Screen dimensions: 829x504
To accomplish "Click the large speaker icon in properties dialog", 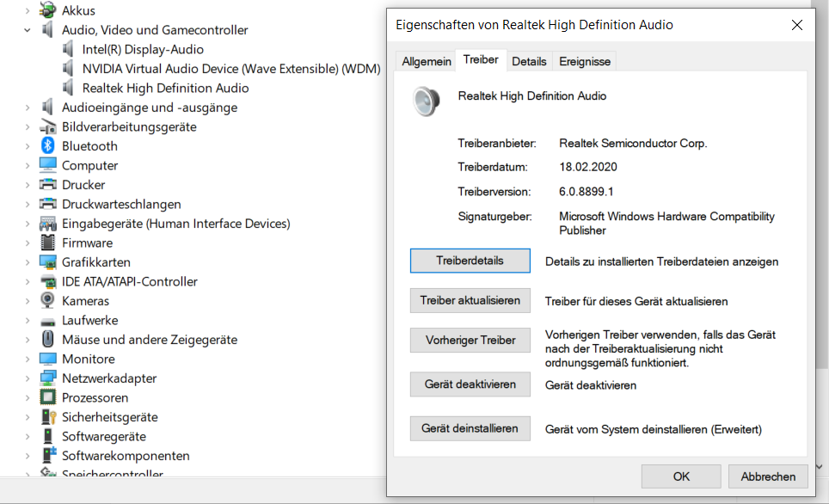I will 427,101.
